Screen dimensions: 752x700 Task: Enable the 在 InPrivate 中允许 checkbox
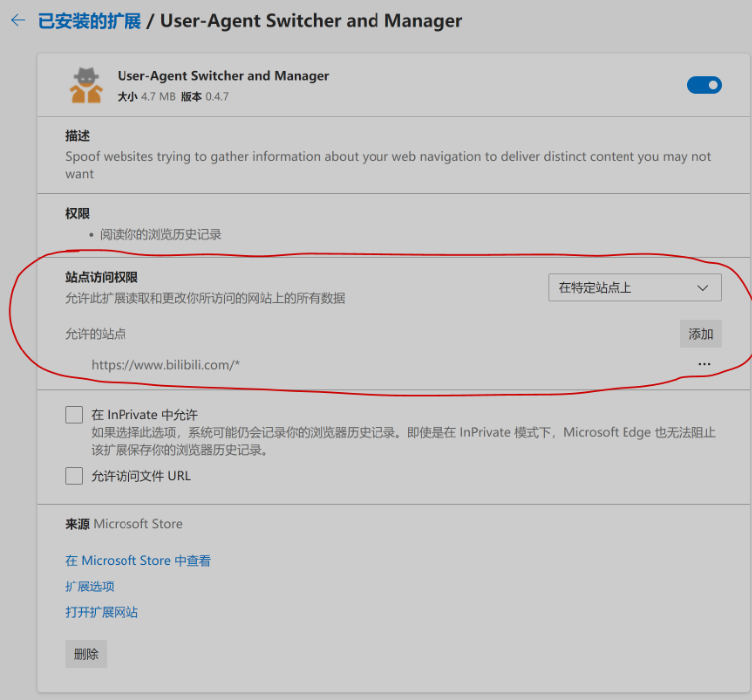coord(74,415)
